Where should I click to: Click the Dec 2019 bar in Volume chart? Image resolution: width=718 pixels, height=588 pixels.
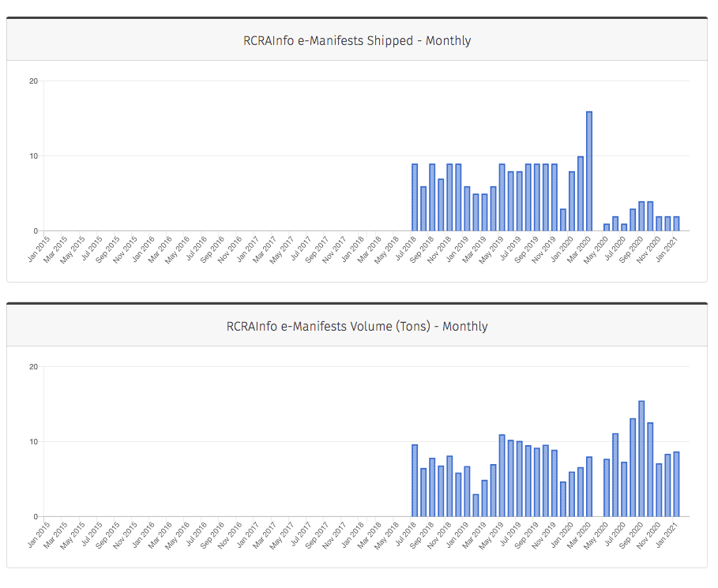coord(562,500)
